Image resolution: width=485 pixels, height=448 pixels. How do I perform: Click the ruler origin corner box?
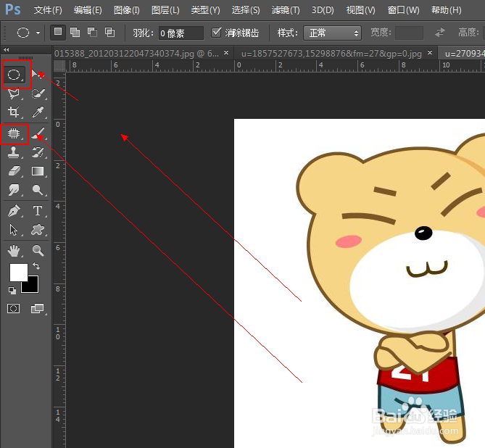point(59,66)
